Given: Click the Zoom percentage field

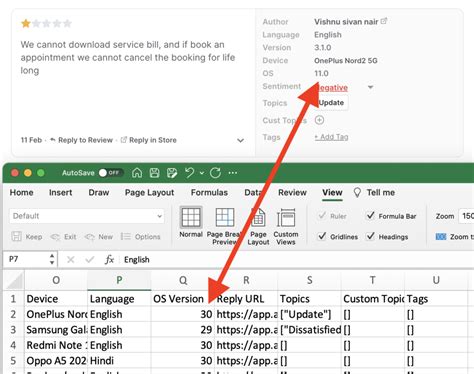Looking at the screenshot, I should click(466, 216).
